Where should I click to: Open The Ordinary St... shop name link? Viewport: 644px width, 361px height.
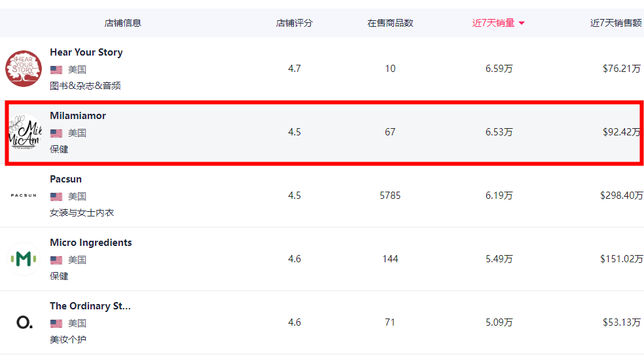[x=90, y=306]
